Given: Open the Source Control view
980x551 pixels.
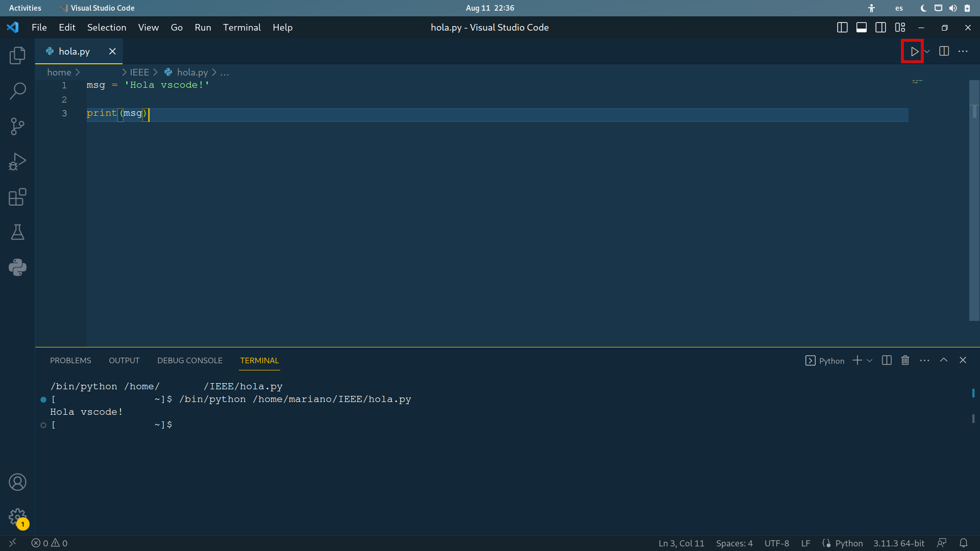Looking at the screenshot, I should [17, 126].
